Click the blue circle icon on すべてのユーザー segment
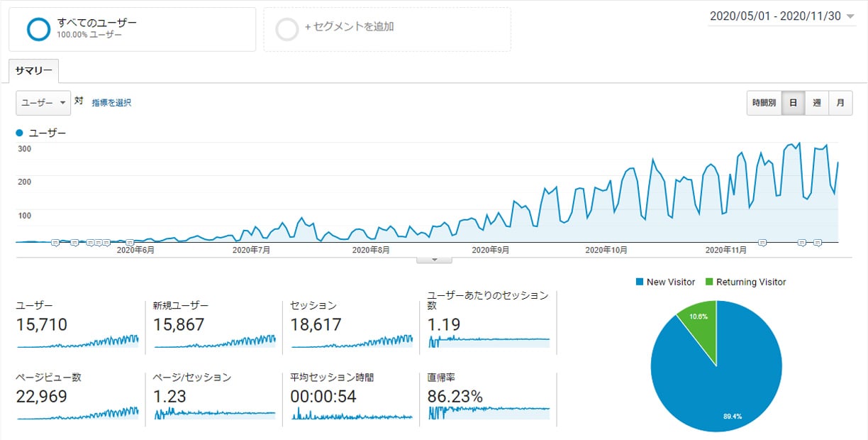 point(37,28)
